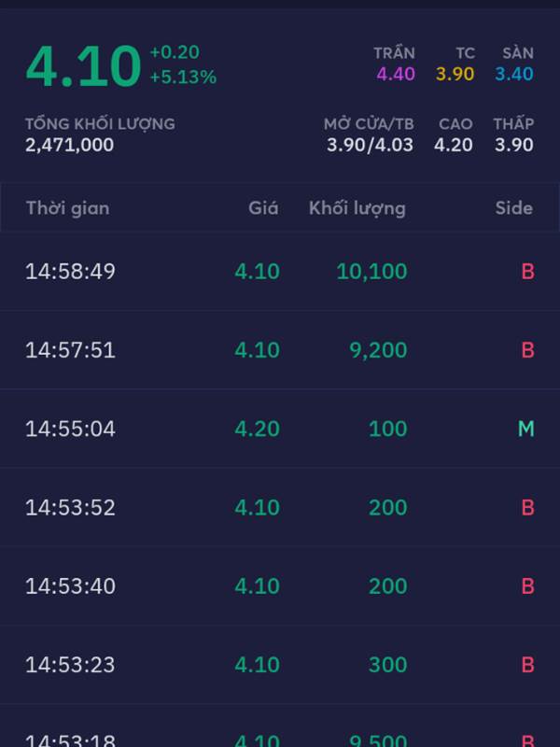Click the large 4.10 current price
The height and width of the screenshot is (747, 560).
tap(84, 66)
